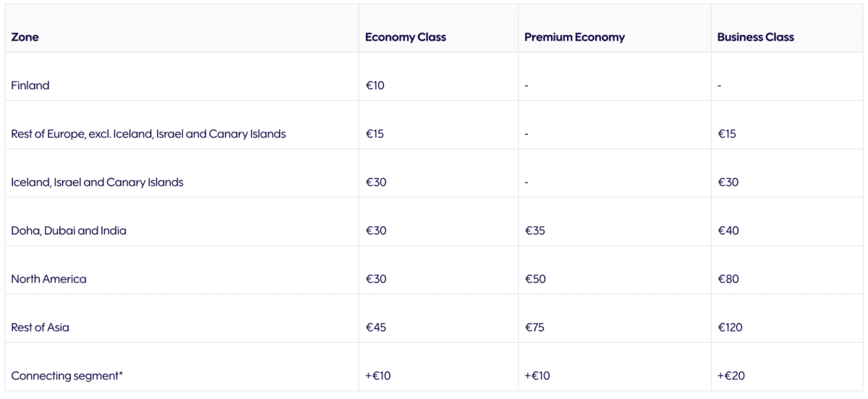Select the North America zone label
Image resolution: width=868 pixels, height=399 pixels.
tap(48, 280)
